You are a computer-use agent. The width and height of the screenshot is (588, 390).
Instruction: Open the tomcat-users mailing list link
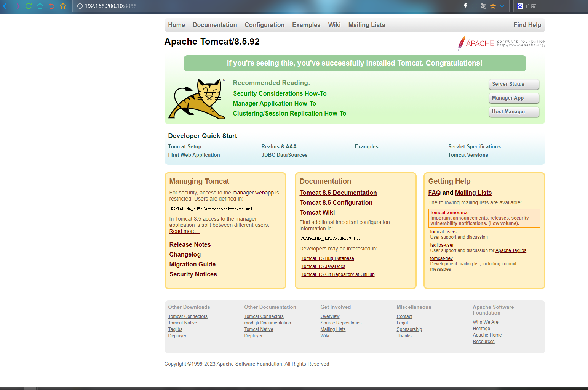click(x=443, y=232)
